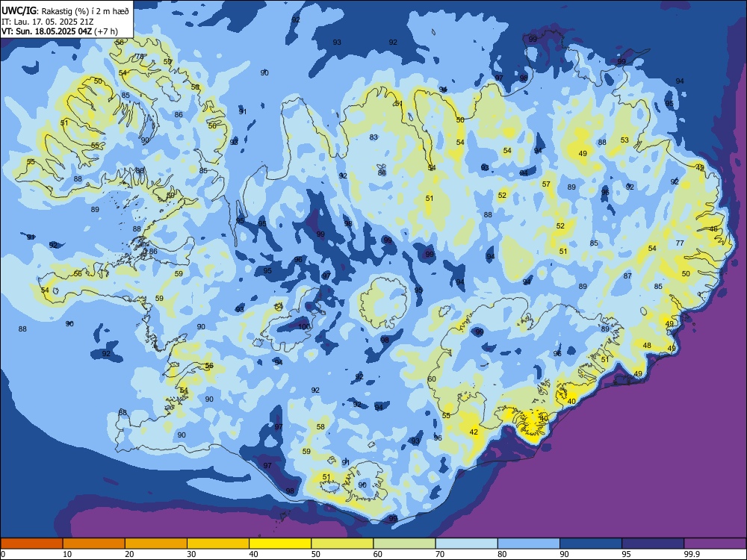Click the 80–90 light blue legend swatch
Image resolution: width=747 pixels, height=560 pixels.
[529, 544]
